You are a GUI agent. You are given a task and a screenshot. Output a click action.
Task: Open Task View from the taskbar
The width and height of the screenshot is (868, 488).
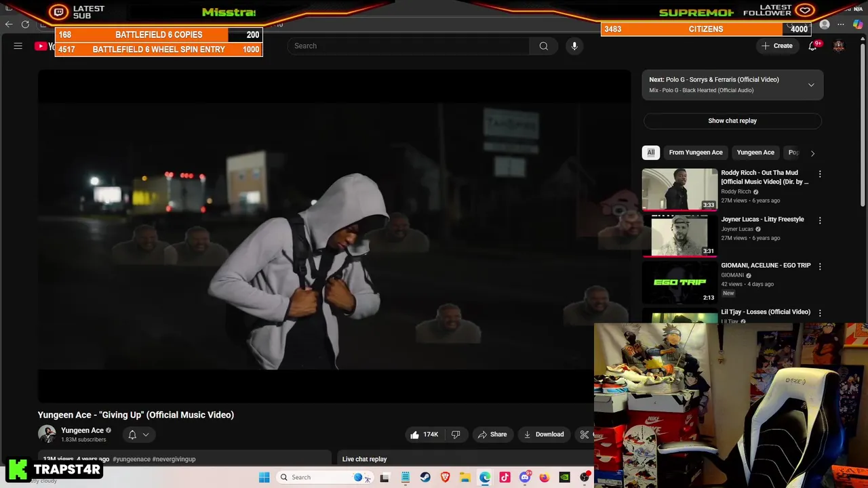(384, 477)
